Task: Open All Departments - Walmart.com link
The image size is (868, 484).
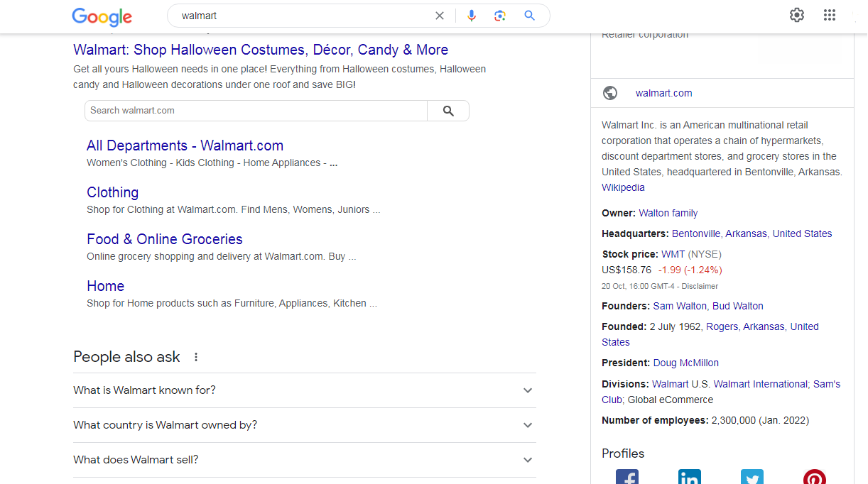Action: (185, 145)
